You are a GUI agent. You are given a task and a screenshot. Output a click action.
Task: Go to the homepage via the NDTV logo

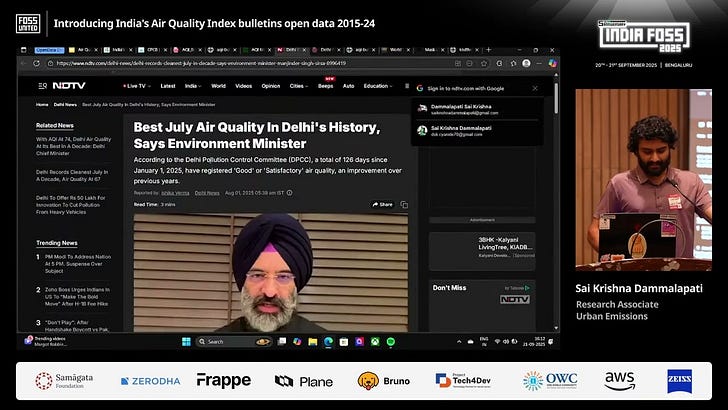69,85
